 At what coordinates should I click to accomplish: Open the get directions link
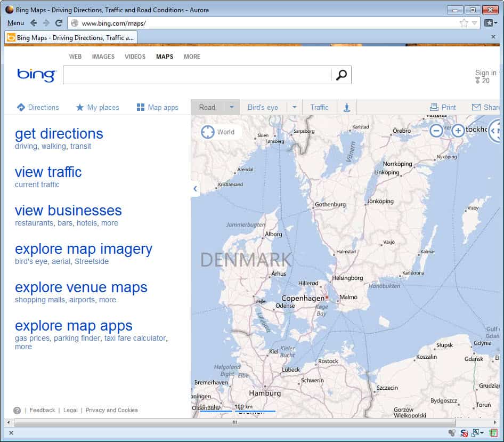(59, 133)
